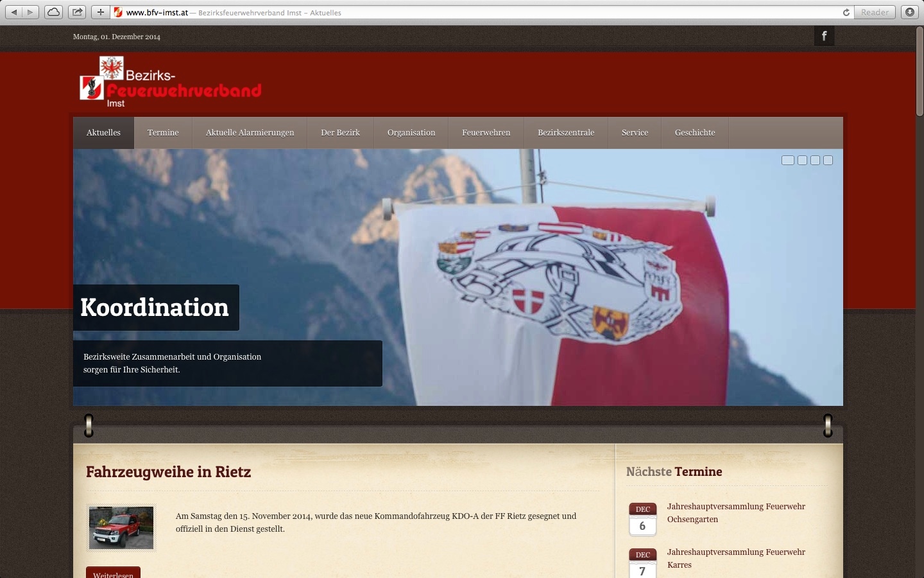
Task: Click the site favicon in the address bar
Action: coord(118,12)
